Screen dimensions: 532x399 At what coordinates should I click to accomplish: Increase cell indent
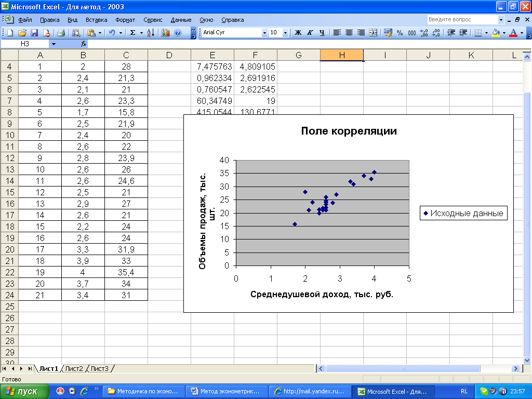click(x=463, y=33)
